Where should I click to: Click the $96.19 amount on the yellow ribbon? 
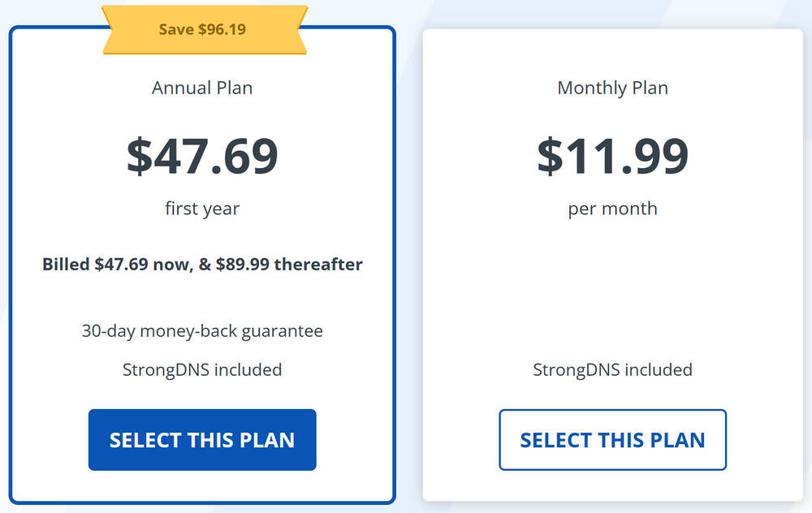pos(222,30)
